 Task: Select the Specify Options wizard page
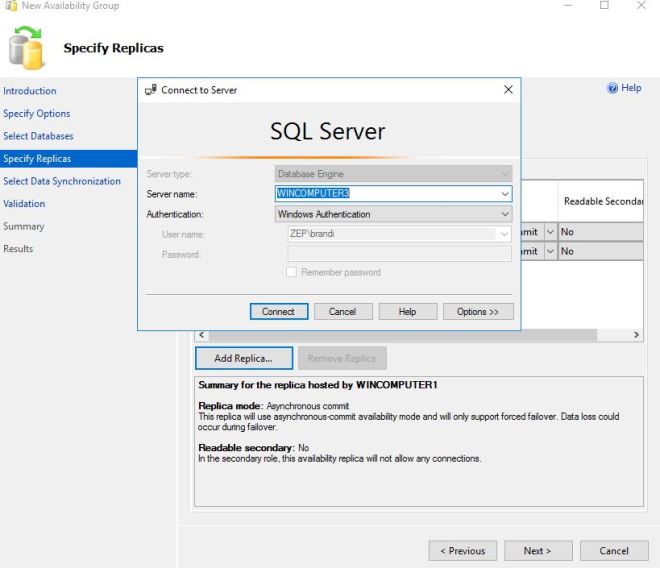(37, 114)
